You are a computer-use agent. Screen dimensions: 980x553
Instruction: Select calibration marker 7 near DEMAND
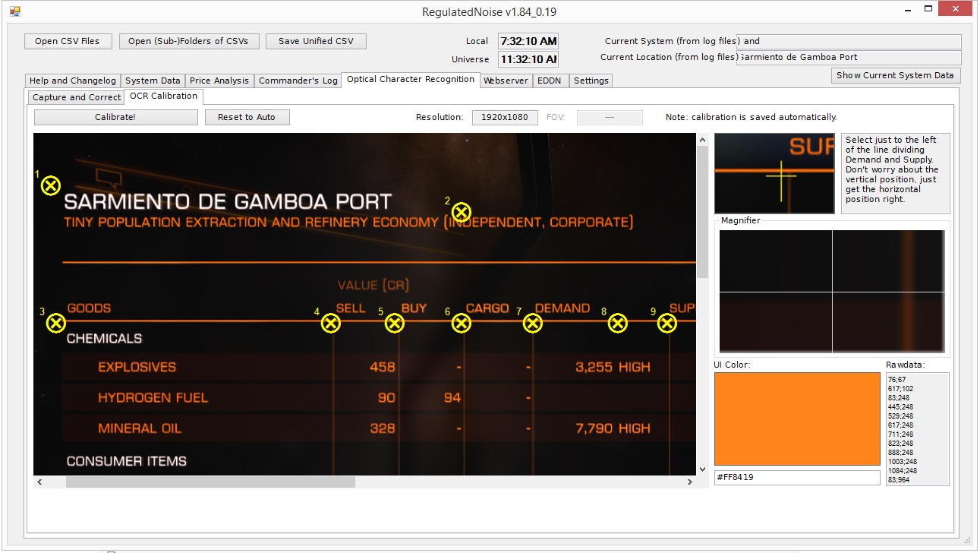click(x=533, y=324)
